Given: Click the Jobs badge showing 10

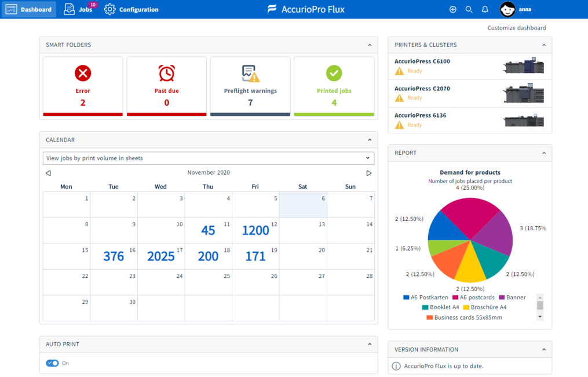Looking at the screenshot, I should click(x=93, y=5).
